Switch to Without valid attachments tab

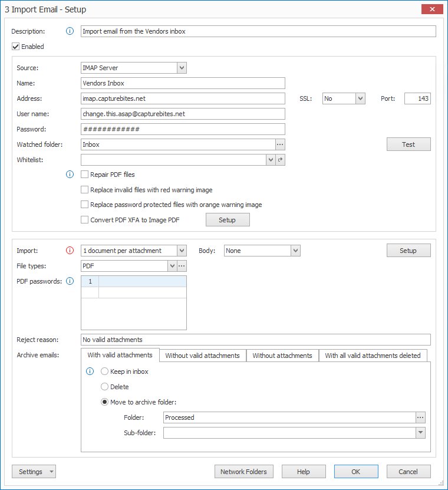click(x=202, y=356)
